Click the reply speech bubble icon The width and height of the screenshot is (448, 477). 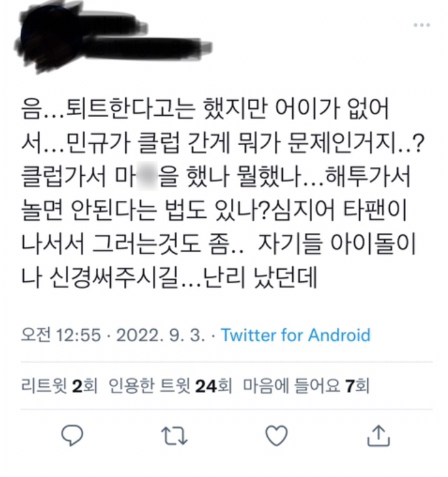tap(72, 435)
